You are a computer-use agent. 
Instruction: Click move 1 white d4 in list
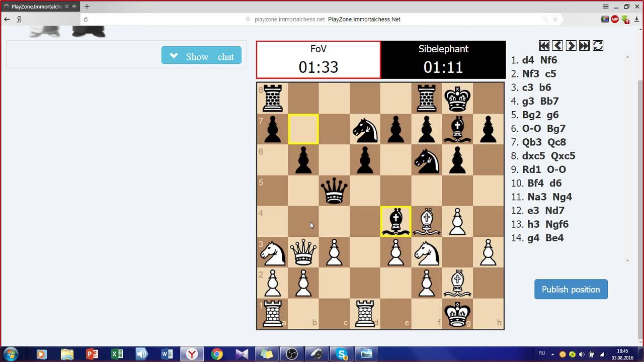(x=528, y=60)
